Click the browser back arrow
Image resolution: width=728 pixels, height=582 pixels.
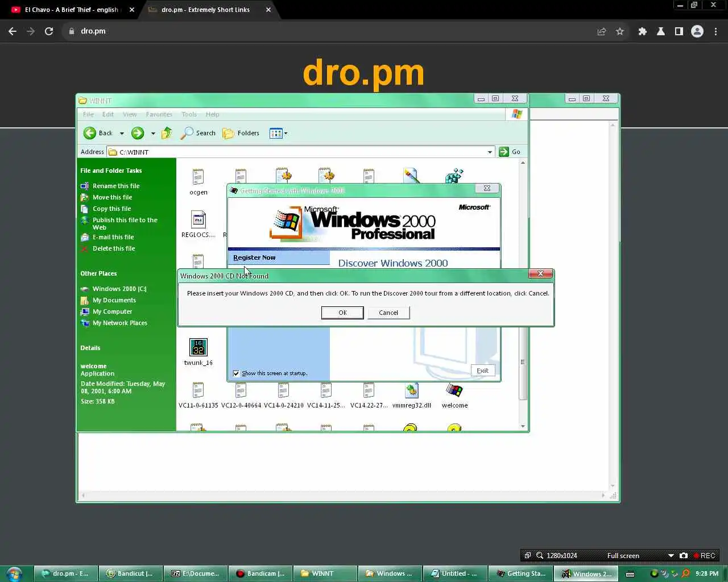click(x=13, y=31)
